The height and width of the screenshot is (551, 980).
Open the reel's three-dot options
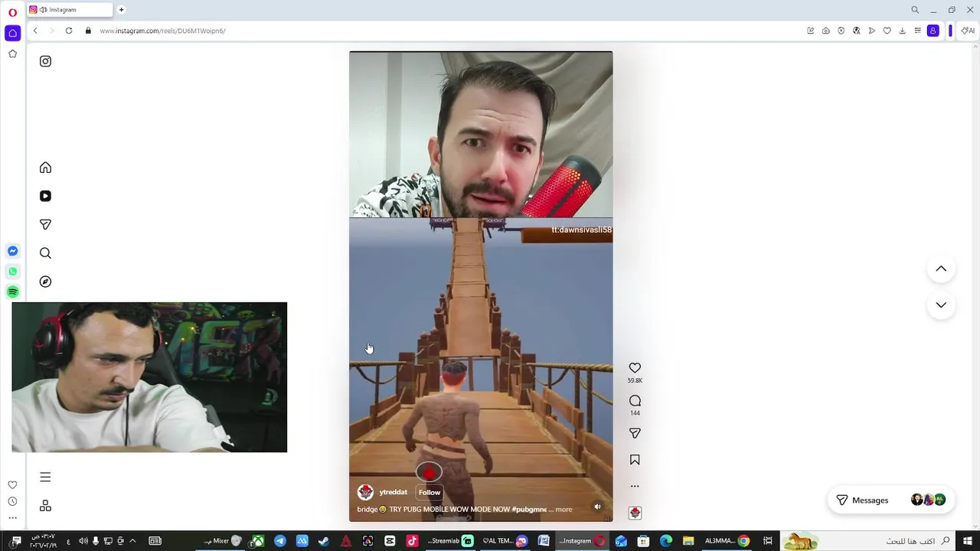pos(635,486)
